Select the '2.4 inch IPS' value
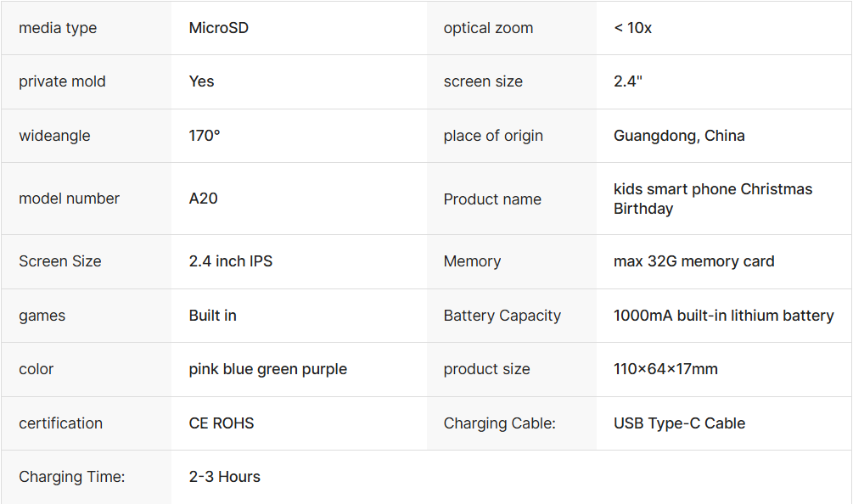Image resolution: width=853 pixels, height=504 pixels. tap(231, 261)
